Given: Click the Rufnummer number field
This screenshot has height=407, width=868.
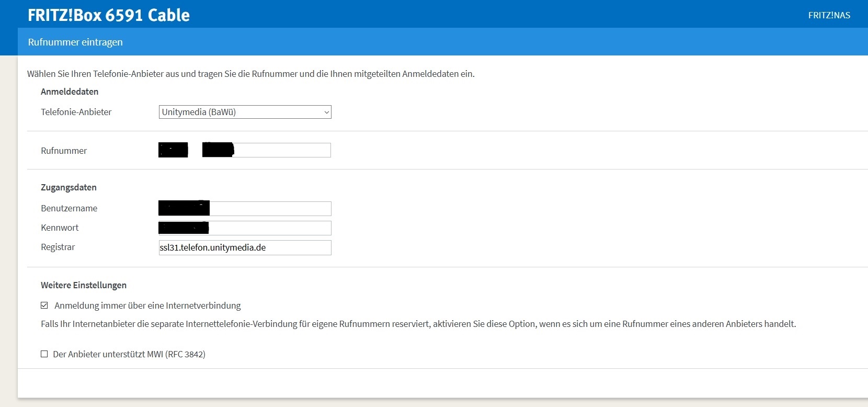Looking at the screenshot, I should coord(267,150).
